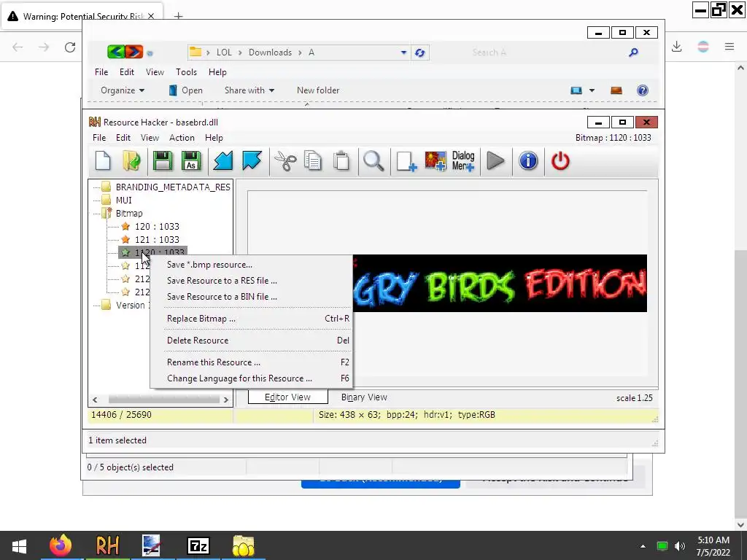Click the Explorer search magnifier icon
The height and width of the screenshot is (560, 747).
click(633, 52)
